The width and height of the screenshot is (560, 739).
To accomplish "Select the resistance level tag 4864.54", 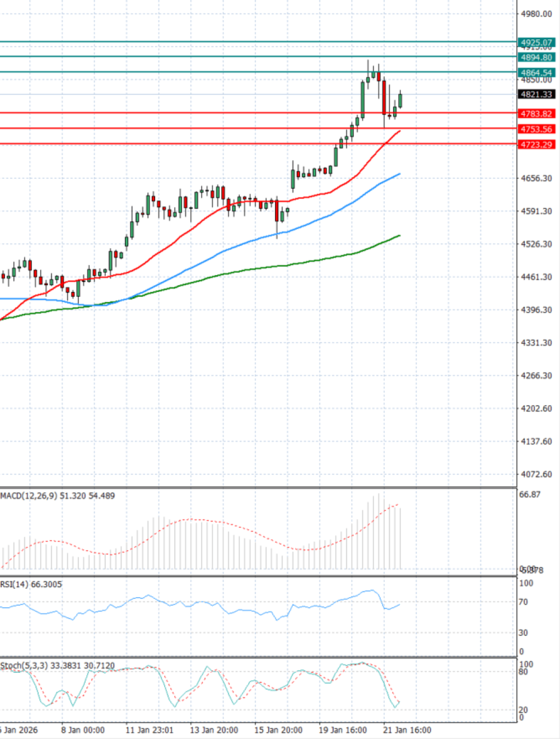I will 535,72.
